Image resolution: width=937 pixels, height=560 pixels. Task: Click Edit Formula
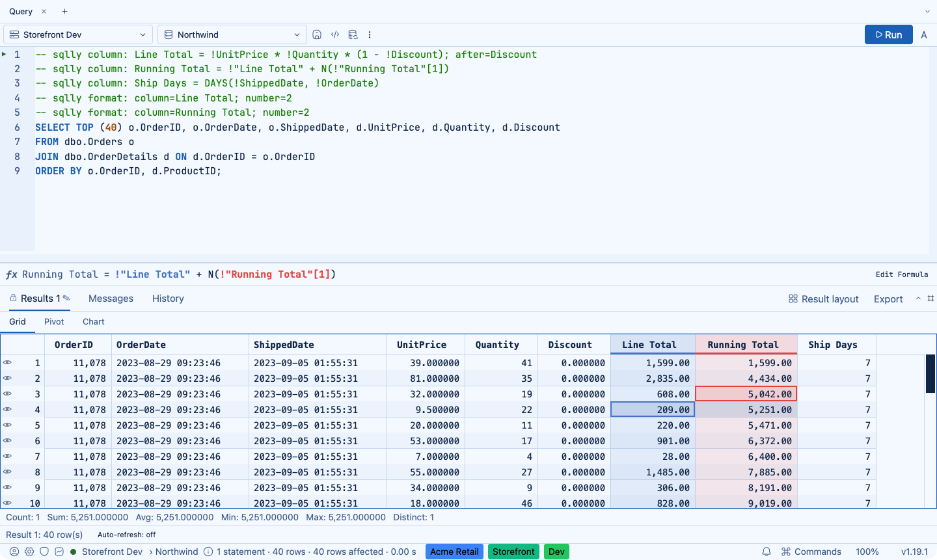click(902, 274)
